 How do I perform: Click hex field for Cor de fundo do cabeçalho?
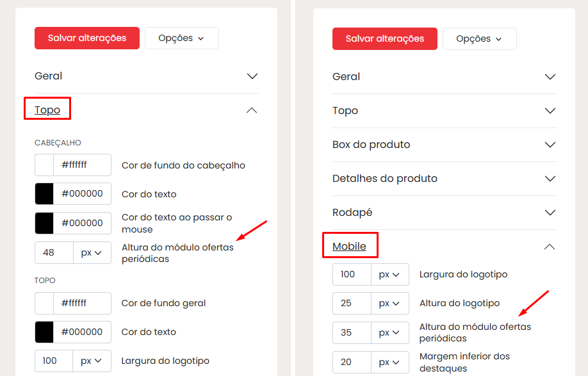82,165
